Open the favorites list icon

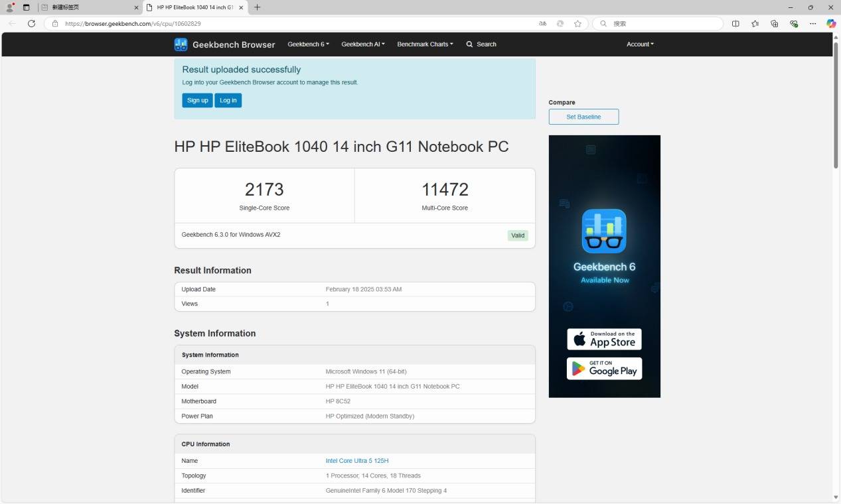tap(755, 23)
